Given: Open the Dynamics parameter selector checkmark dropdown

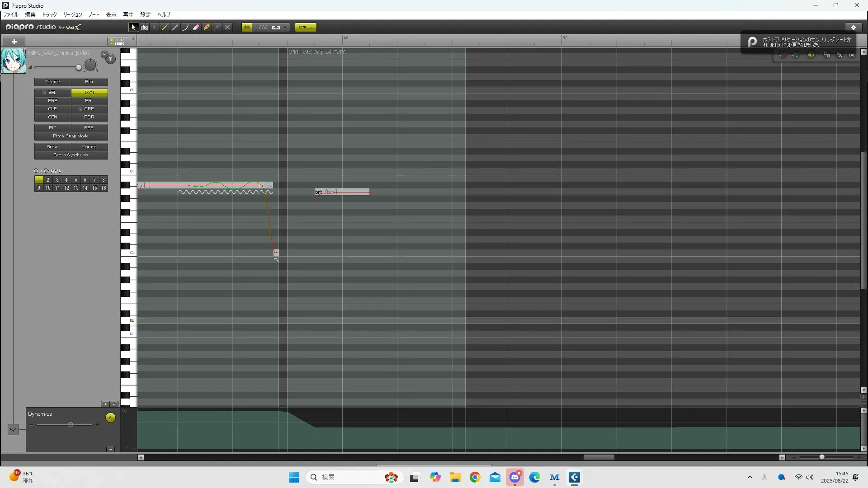Looking at the screenshot, I should (x=13, y=429).
